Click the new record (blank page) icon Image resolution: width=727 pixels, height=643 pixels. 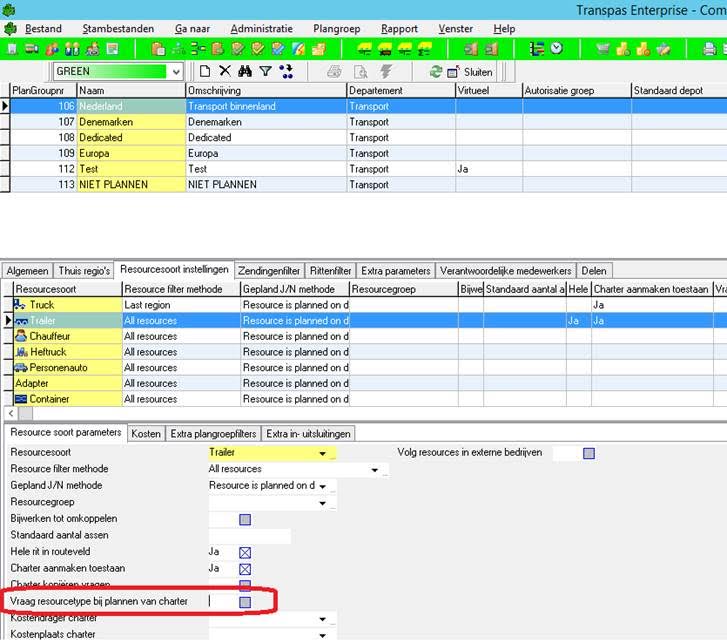tap(205, 71)
